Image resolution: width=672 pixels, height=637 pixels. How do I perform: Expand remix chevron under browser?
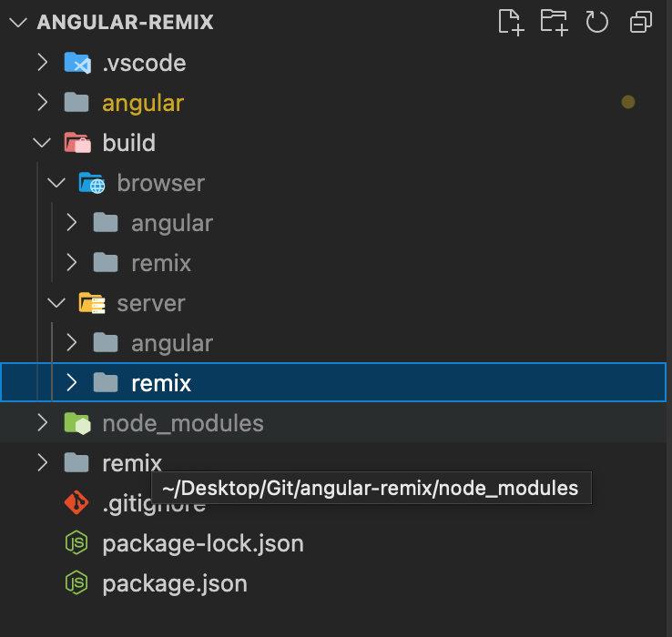click(x=72, y=262)
